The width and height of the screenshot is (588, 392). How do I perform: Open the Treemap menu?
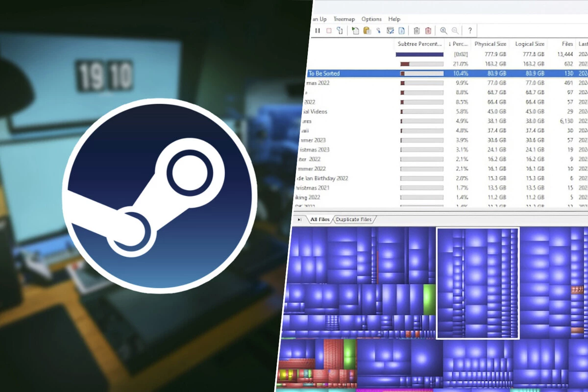coord(344,19)
